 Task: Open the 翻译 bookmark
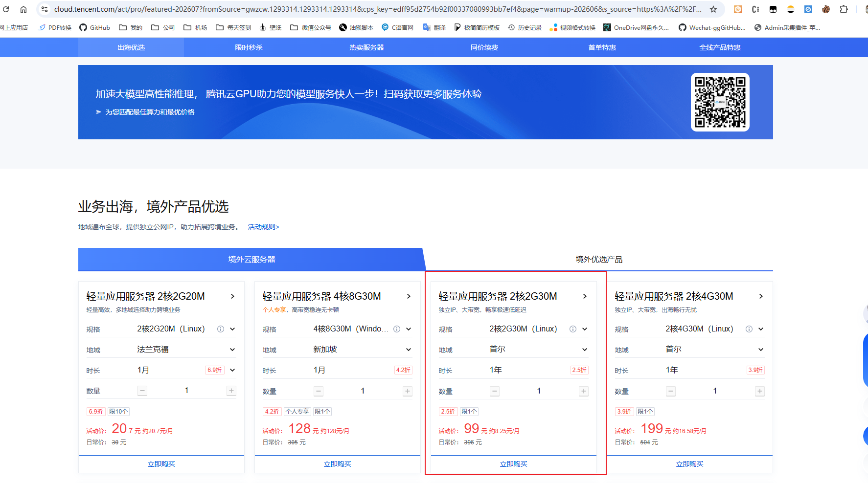coord(434,28)
